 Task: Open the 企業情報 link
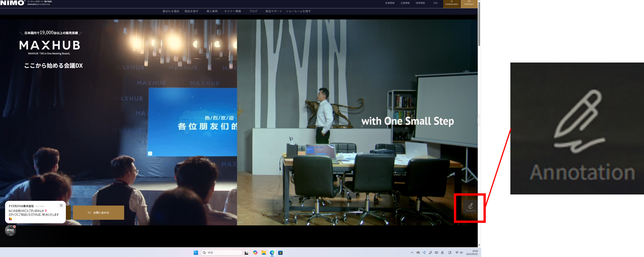click(x=405, y=3)
